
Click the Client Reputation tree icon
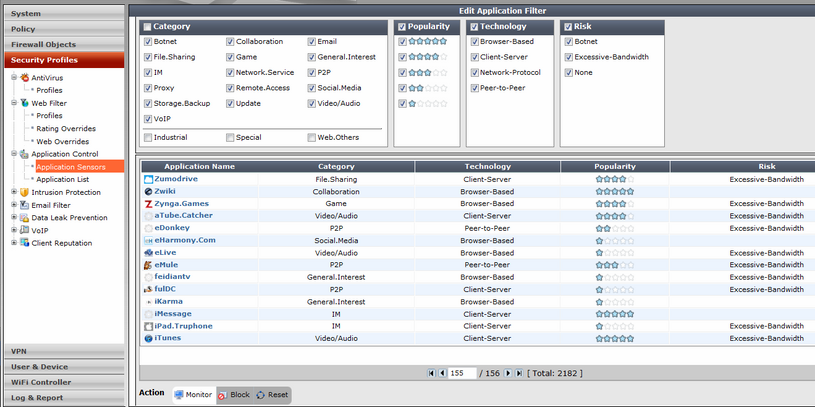24,243
